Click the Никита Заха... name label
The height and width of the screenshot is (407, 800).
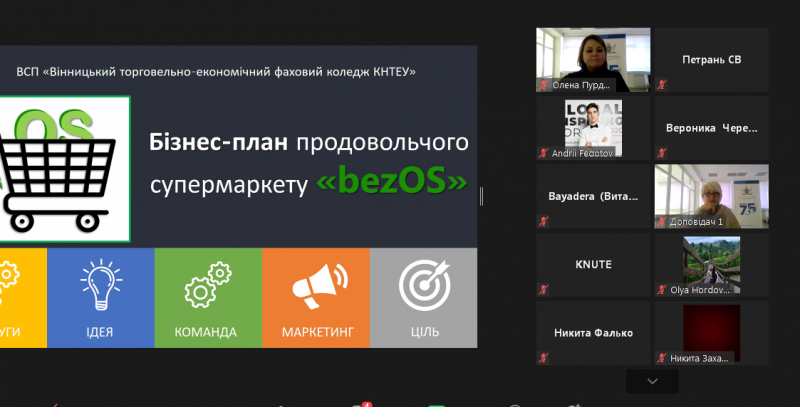(699, 358)
